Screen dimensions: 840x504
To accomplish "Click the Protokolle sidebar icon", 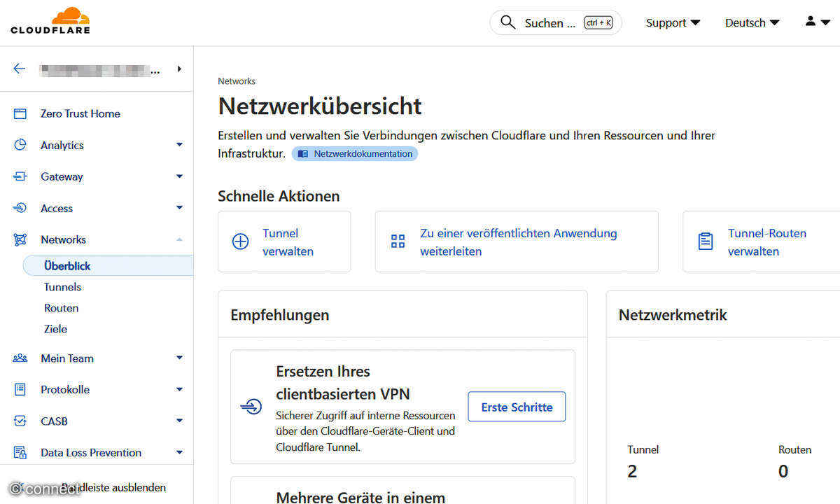I will pyautogui.click(x=19, y=389).
